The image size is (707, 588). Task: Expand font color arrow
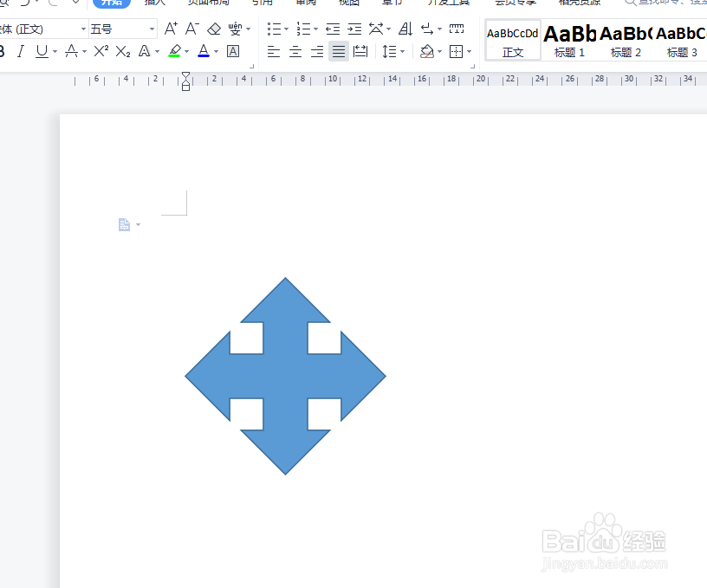tap(216, 52)
